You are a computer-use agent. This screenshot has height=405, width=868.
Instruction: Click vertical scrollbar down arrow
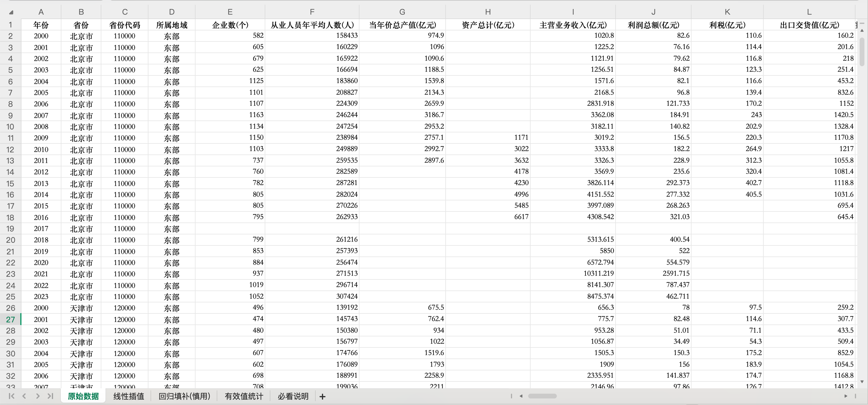pos(862,381)
